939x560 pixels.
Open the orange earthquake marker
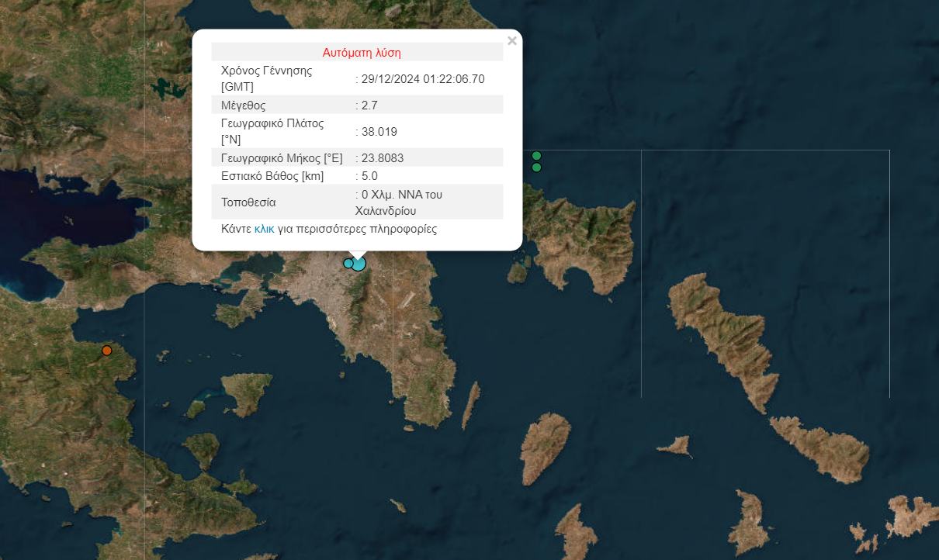[x=107, y=351]
